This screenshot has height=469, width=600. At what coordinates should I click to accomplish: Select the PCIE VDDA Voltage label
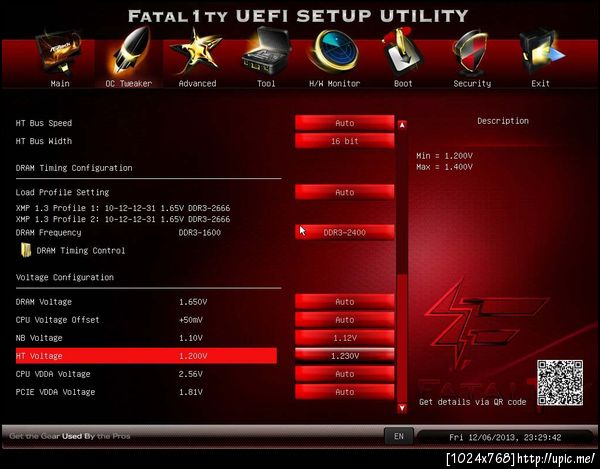[55, 392]
